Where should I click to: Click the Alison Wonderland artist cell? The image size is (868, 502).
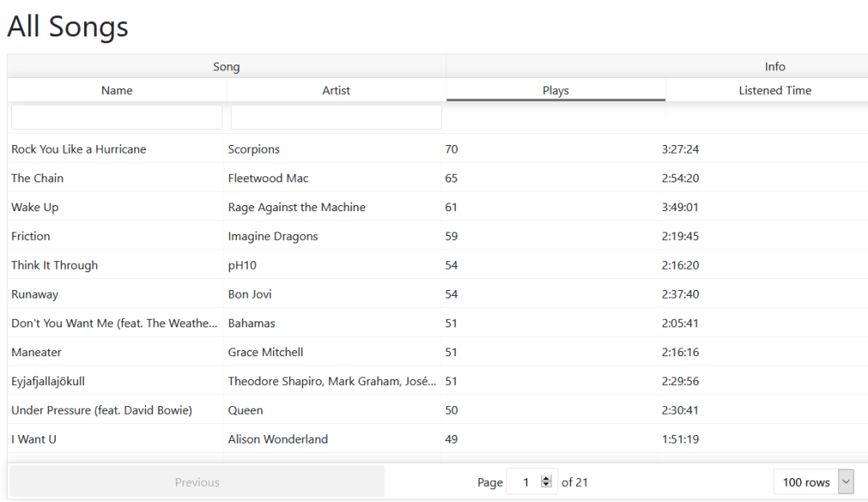[x=277, y=439]
